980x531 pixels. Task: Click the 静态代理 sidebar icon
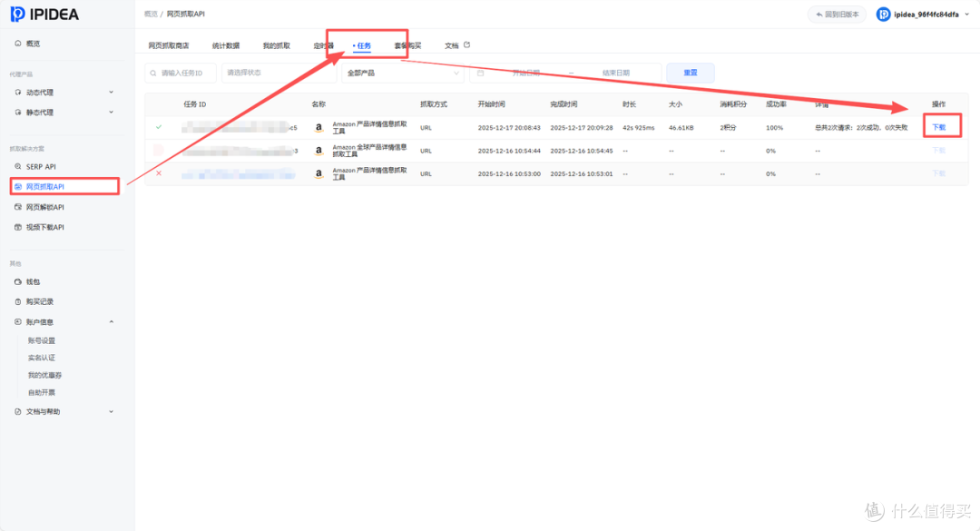tap(17, 112)
